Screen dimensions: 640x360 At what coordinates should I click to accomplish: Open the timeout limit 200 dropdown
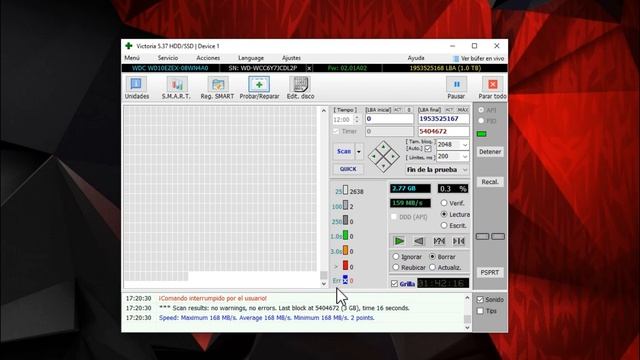click(x=464, y=156)
